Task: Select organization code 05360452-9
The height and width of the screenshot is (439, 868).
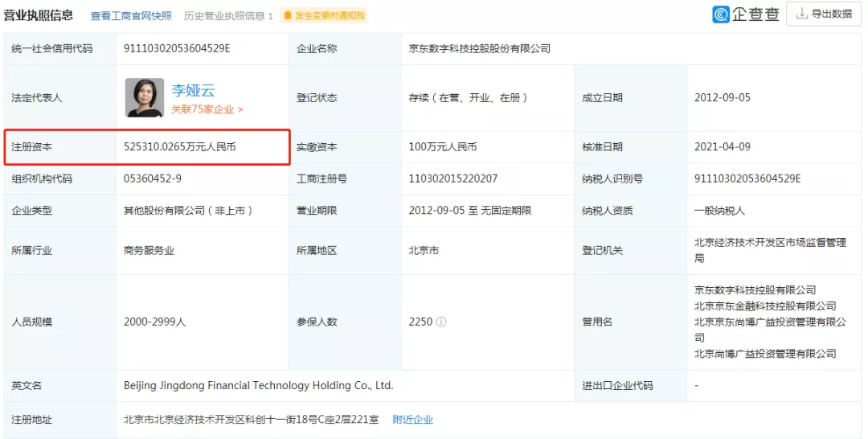Action: click(152, 178)
